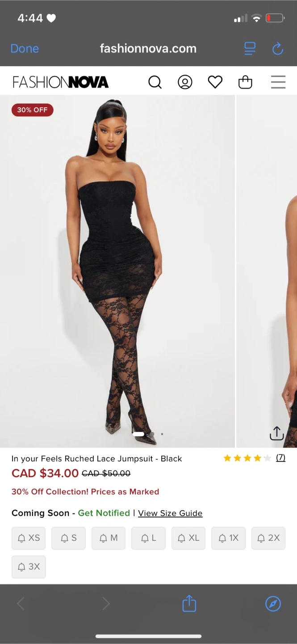Reload the page with refresh icon
The width and height of the screenshot is (297, 644).
tap(278, 49)
